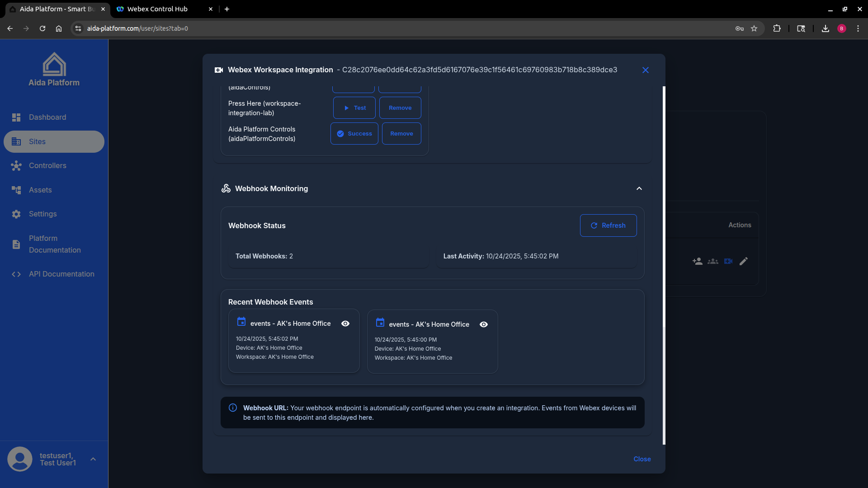Click the Success status indicator for aidaPlatformControls

[354, 133]
